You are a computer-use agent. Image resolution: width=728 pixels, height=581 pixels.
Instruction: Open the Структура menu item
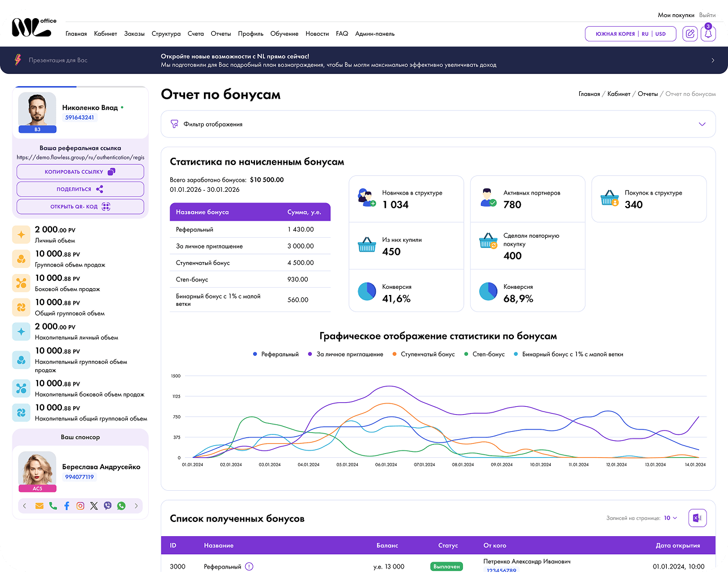166,33
